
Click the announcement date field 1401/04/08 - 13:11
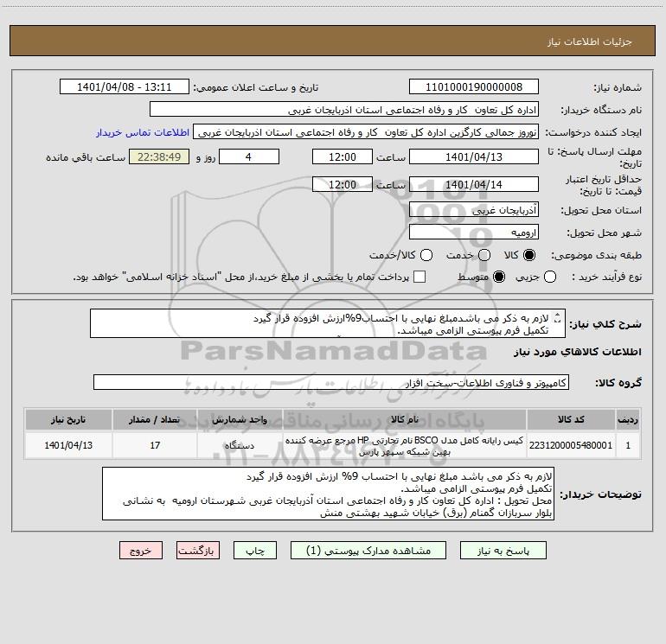[x=124, y=87]
